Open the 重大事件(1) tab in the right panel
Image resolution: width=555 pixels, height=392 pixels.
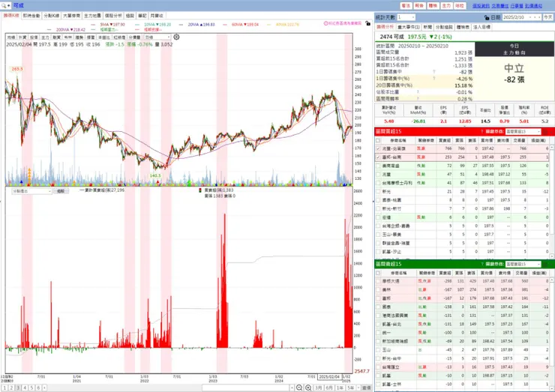pyautogui.click(x=409, y=27)
